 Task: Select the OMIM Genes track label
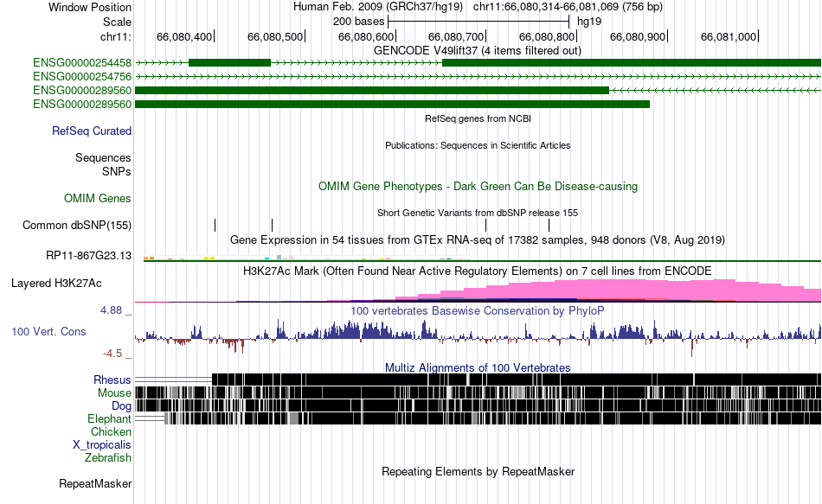[98, 199]
